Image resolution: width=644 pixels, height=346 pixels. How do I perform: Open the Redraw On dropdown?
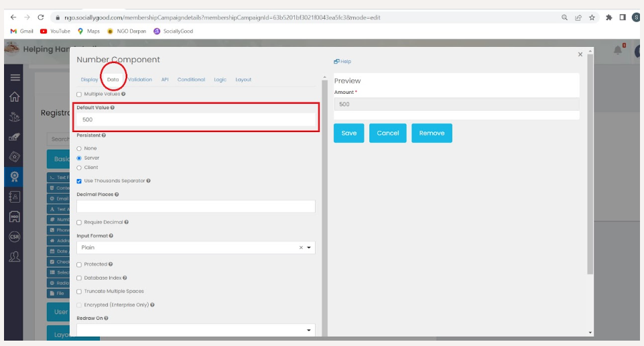point(196,330)
